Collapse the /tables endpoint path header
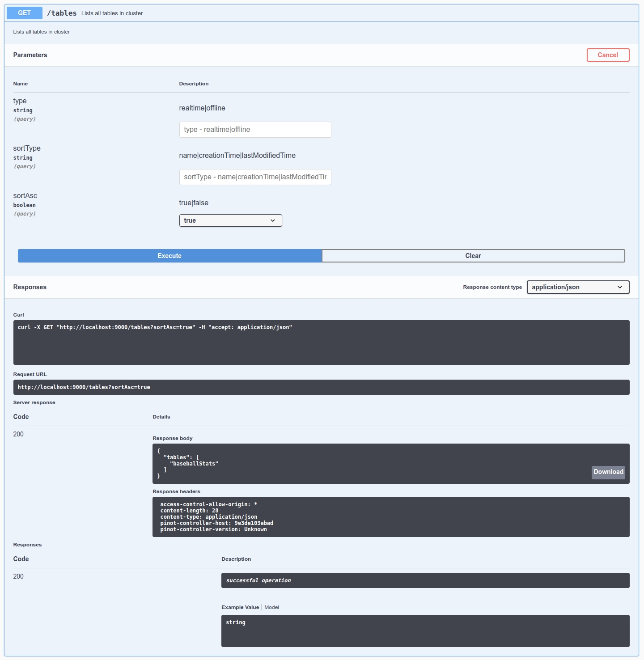The image size is (644, 660). (62, 13)
